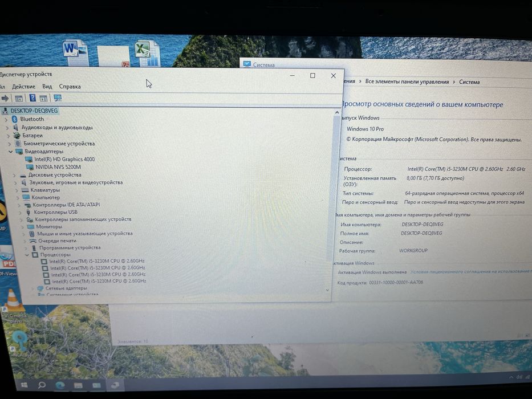
Task: Click the Сетевые адаптеры network icon
Action: 40,288
